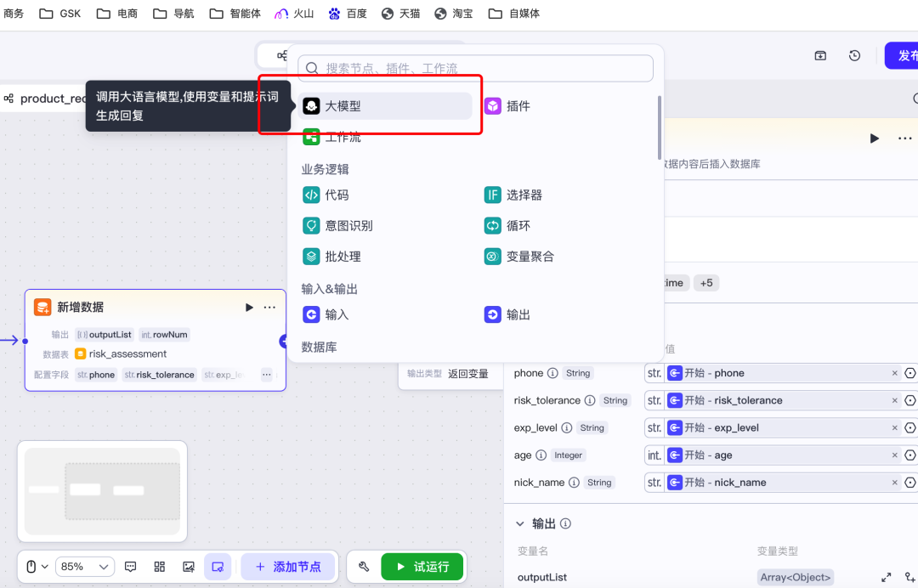The width and height of the screenshot is (918, 588).
Task: Remove the 开始 - age reference
Action: (x=894, y=455)
